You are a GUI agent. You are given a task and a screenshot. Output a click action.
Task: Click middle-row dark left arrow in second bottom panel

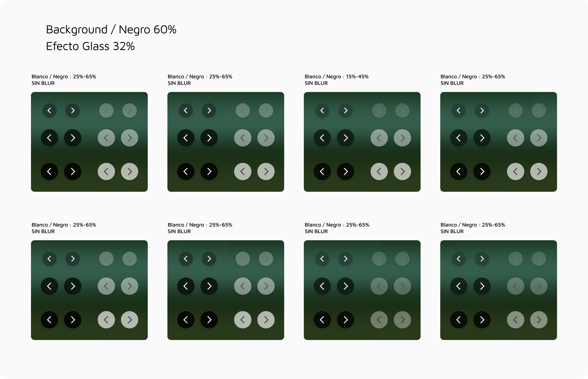click(x=186, y=286)
